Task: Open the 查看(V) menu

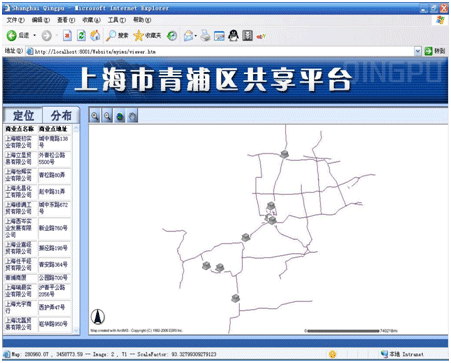Action: click(x=66, y=20)
